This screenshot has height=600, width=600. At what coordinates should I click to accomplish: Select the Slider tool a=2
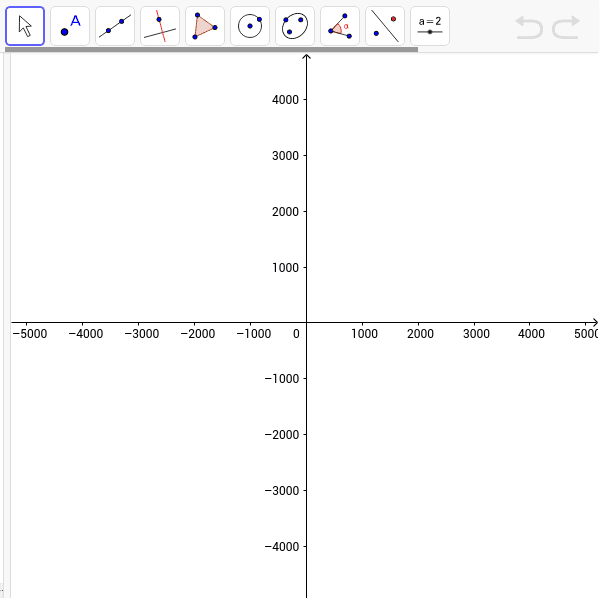pos(430,26)
